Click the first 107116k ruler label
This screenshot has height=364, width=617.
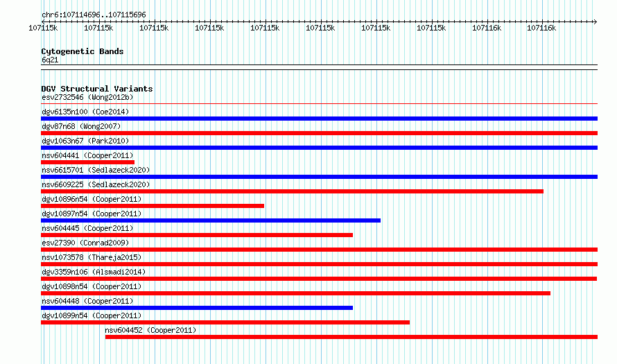(487, 28)
